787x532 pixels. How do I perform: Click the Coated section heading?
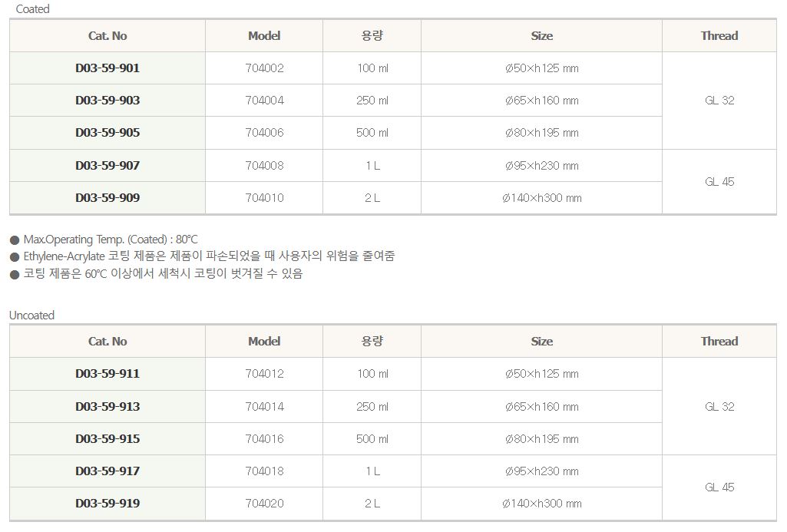click(32, 9)
